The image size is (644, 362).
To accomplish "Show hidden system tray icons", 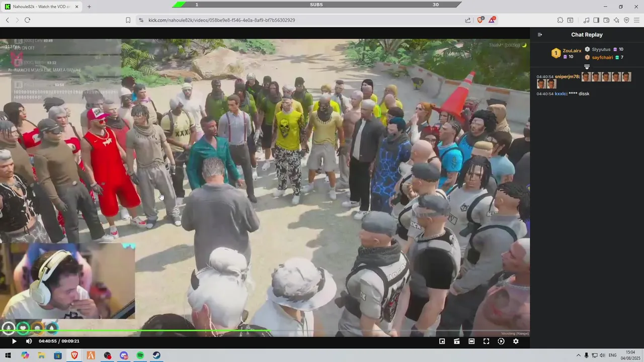I will (x=578, y=355).
